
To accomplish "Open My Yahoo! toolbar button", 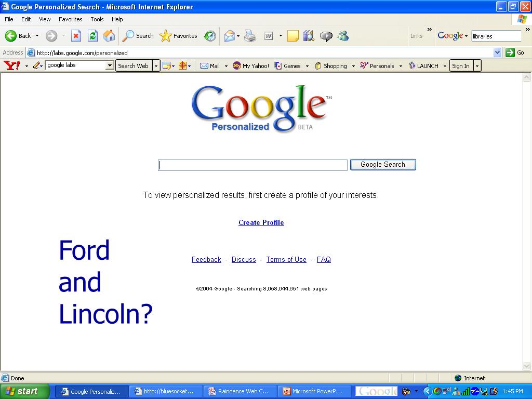I will (251, 66).
